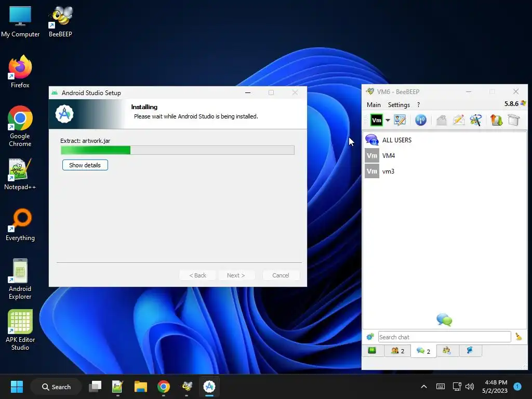Minimize the Android Studio Setup window
Screen dimensions: 532x399
[x=248, y=92]
